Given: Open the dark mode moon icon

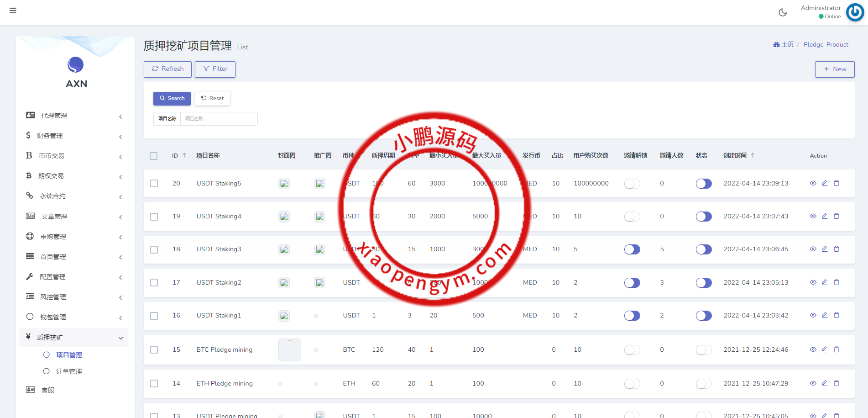Looking at the screenshot, I should click(782, 12).
